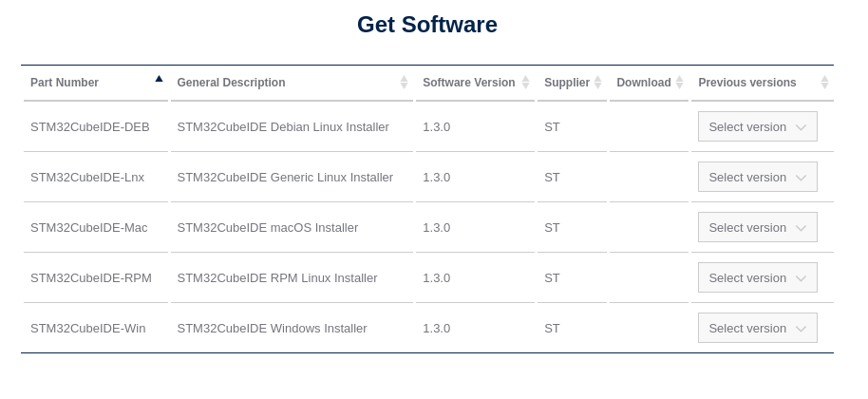The image size is (868, 399).
Task: Click the Supplier column header text
Action: 566,83
